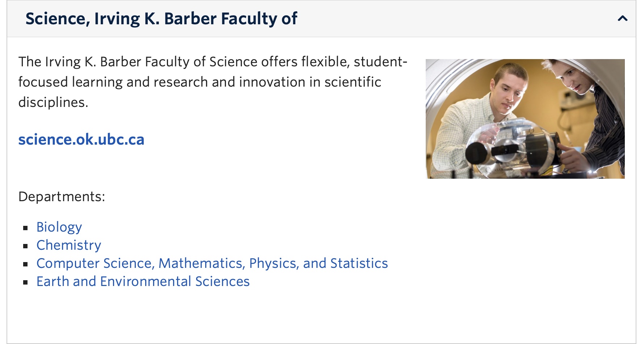The image size is (644, 344).
Task: Click the word "Physics" in the department link
Action: coord(272,264)
